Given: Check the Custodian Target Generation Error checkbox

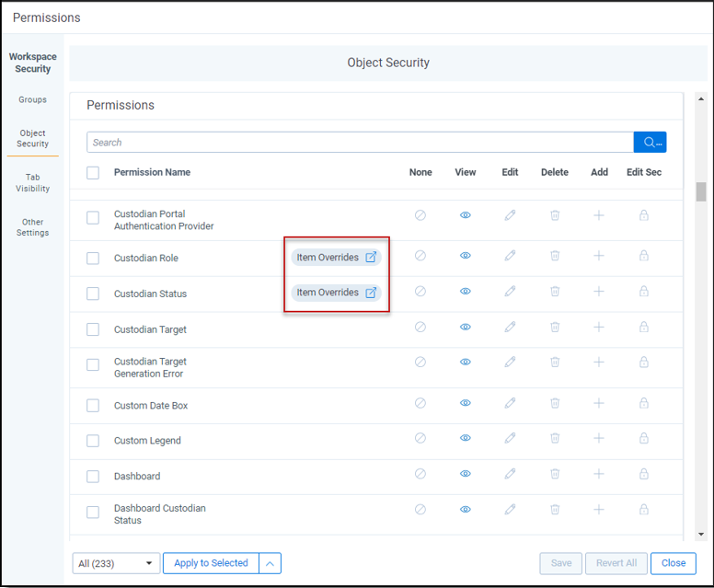Looking at the screenshot, I should 93,364.
